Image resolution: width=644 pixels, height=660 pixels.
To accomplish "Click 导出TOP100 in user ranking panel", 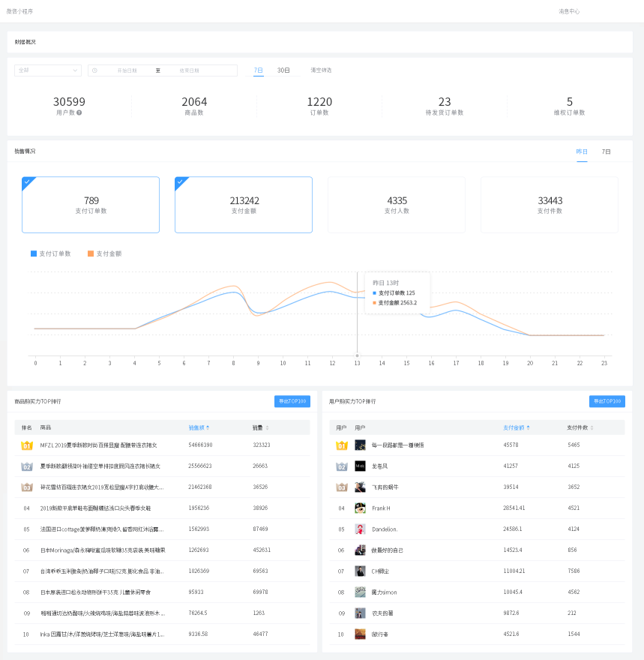I will pyautogui.click(x=607, y=401).
